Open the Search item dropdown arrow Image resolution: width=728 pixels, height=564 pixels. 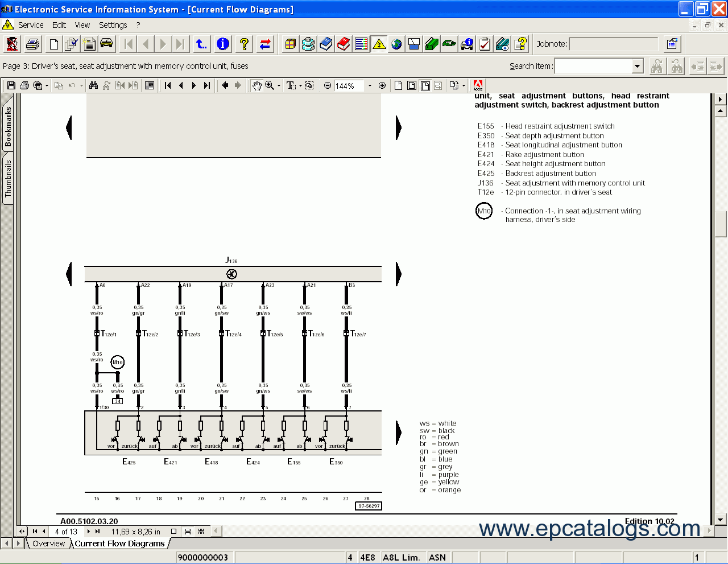[x=637, y=66]
